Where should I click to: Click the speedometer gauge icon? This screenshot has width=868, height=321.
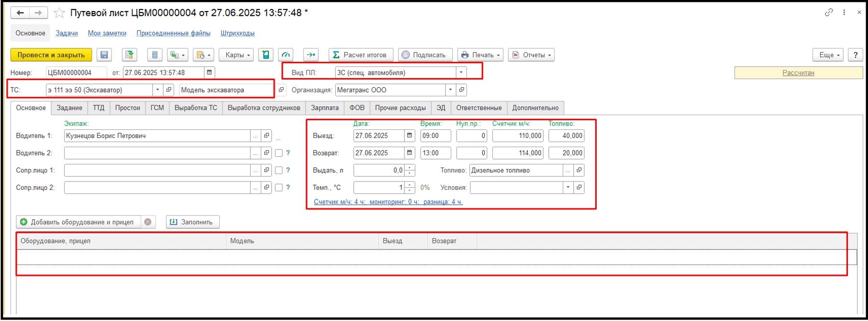coord(286,55)
